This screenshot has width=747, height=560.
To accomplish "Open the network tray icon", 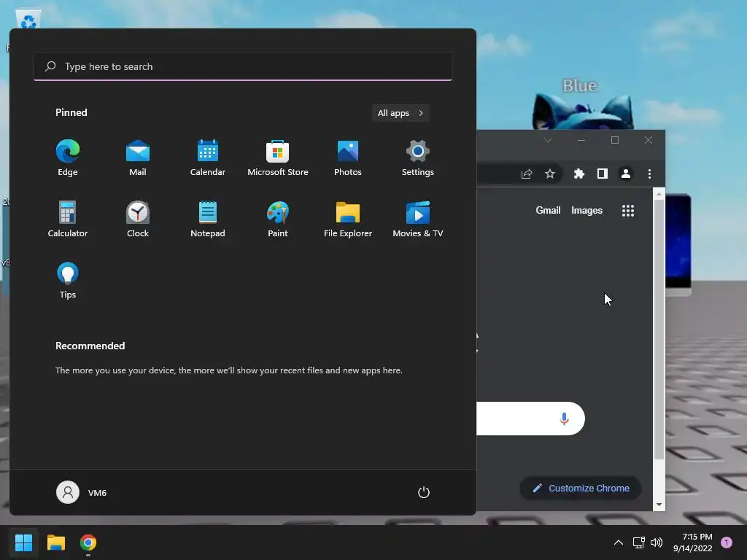I will point(638,542).
